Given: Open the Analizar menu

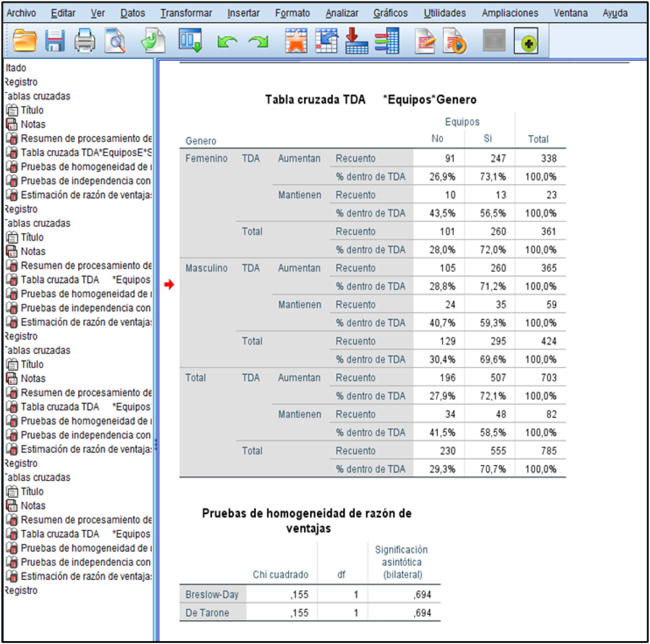Looking at the screenshot, I should point(342,13).
